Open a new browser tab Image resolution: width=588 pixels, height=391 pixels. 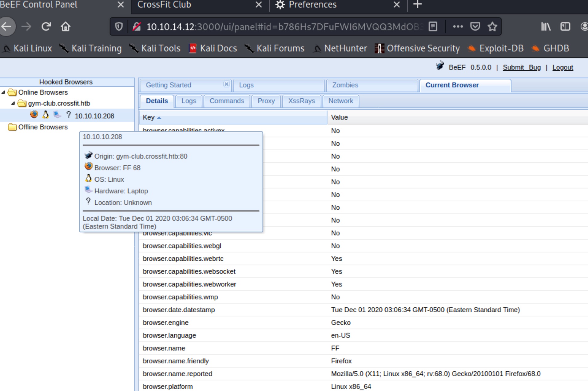pyautogui.click(x=418, y=5)
